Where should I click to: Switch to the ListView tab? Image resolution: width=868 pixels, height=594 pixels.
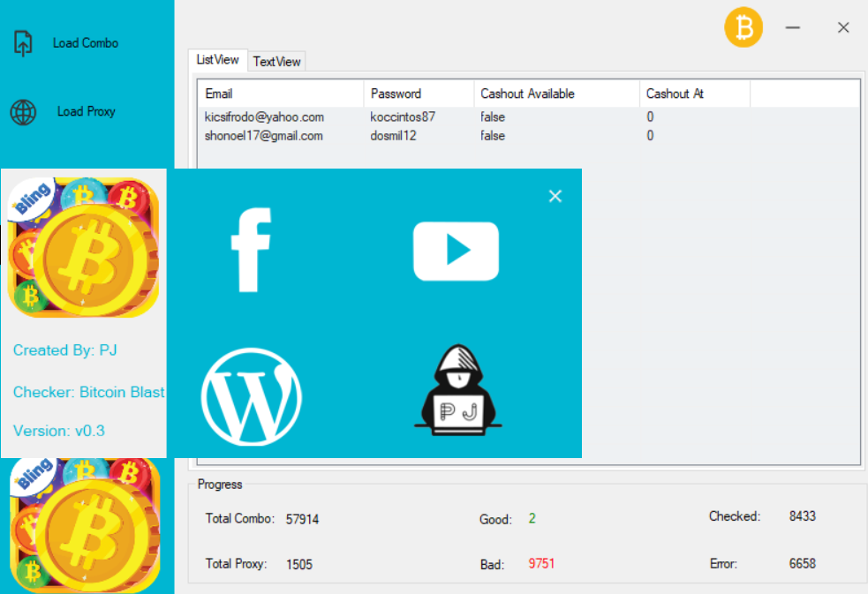217,60
